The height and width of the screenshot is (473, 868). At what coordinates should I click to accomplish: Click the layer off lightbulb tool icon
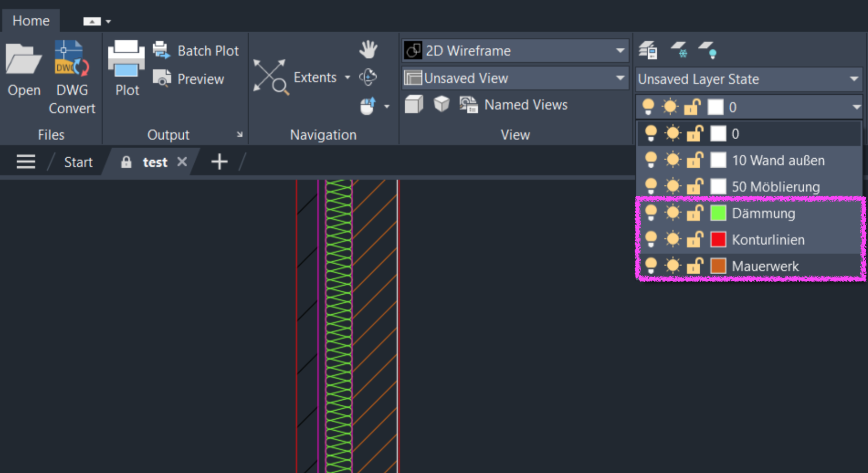tap(708, 50)
